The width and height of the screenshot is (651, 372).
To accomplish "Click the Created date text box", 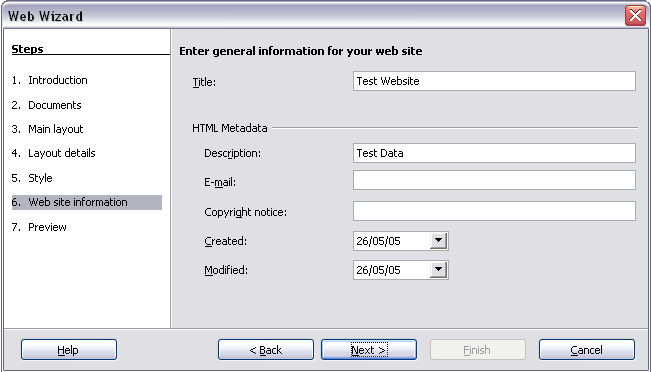I will coord(392,241).
